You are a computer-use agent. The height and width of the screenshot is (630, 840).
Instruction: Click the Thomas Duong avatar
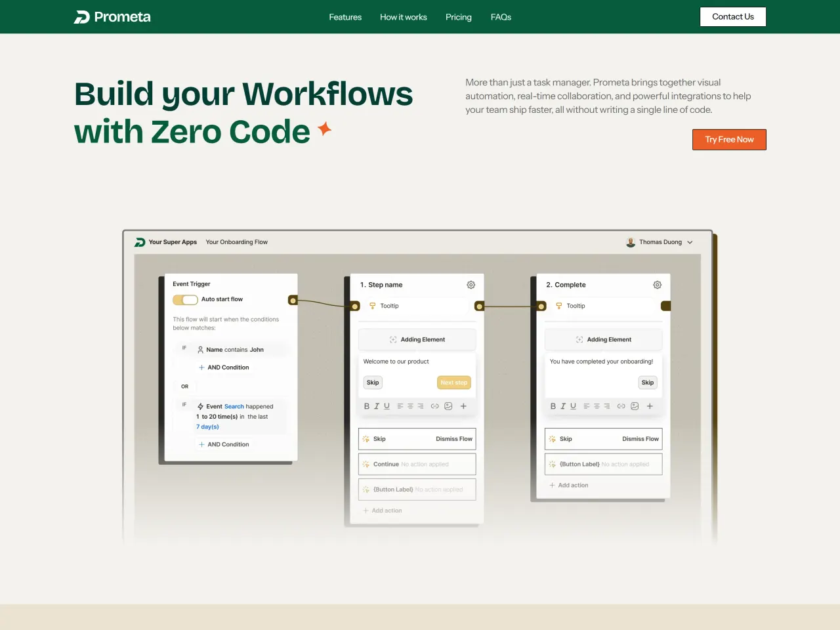tap(631, 242)
